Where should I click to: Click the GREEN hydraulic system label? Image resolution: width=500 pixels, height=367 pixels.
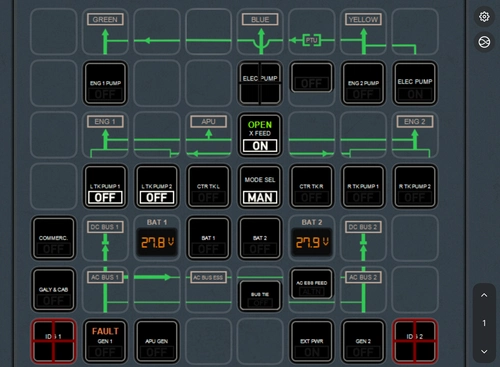pyautogui.click(x=105, y=19)
